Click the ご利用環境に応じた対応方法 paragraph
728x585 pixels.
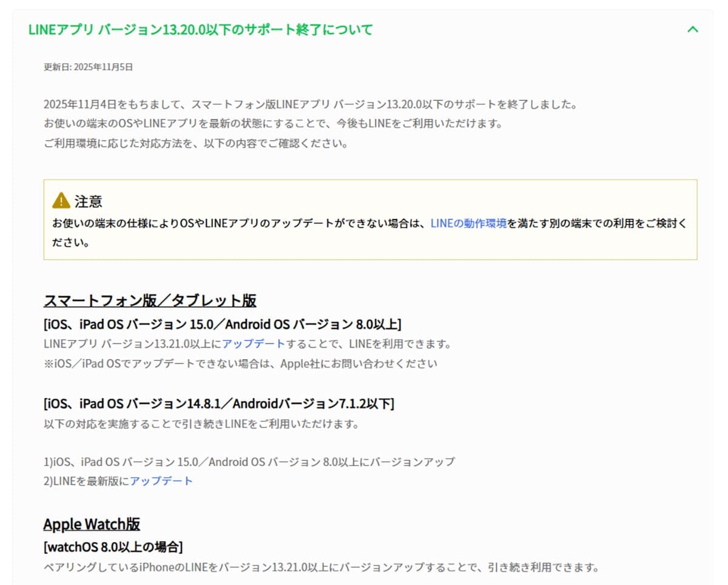coord(197,144)
